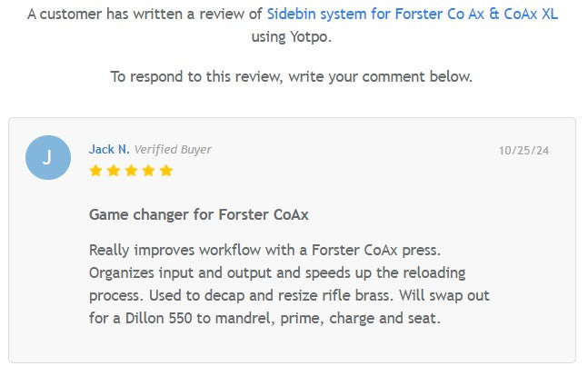Click the review date 10/25/24
The width and height of the screenshot is (588, 376).
coord(523,151)
